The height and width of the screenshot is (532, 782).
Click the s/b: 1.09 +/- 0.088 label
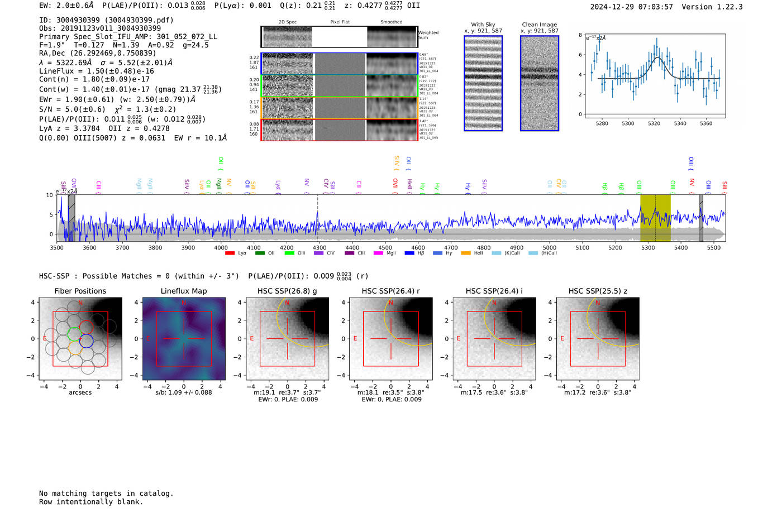coord(184,392)
